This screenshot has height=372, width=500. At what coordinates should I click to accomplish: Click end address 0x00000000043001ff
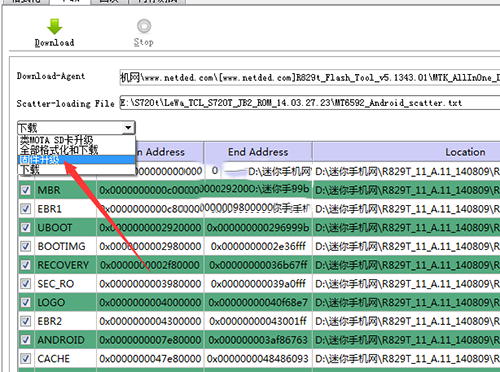(258, 321)
